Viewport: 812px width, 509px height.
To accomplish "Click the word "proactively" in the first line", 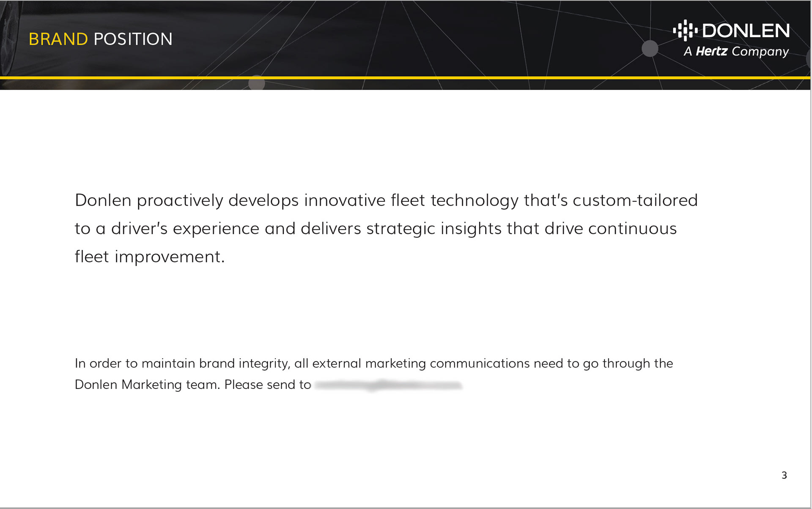I will coord(180,201).
